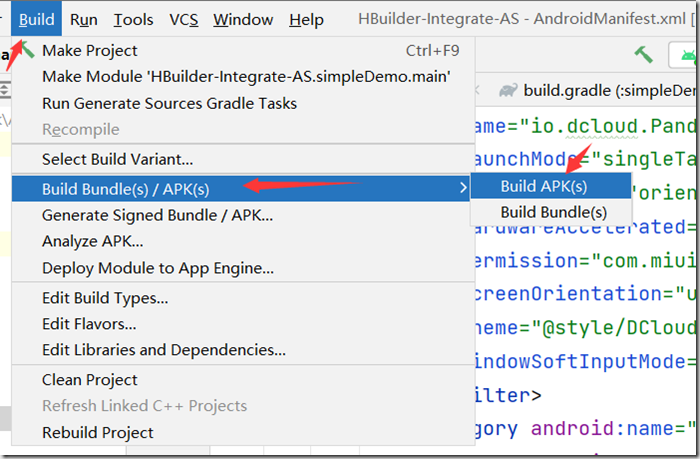Open the Build menu in the menu bar
This screenshot has height=459, width=700.
[x=36, y=19]
